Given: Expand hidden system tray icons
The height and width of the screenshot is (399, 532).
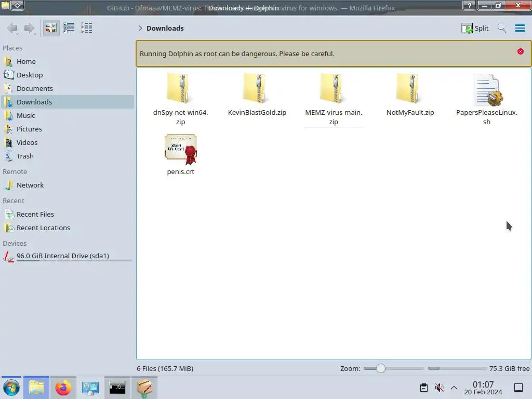Looking at the screenshot, I should [454, 388].
